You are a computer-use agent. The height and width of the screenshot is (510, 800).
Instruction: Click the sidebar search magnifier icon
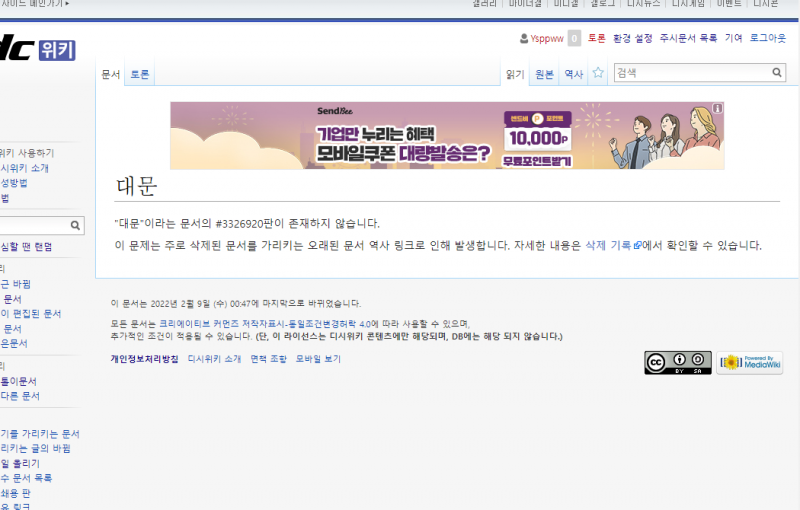click(x=76, y=225)
